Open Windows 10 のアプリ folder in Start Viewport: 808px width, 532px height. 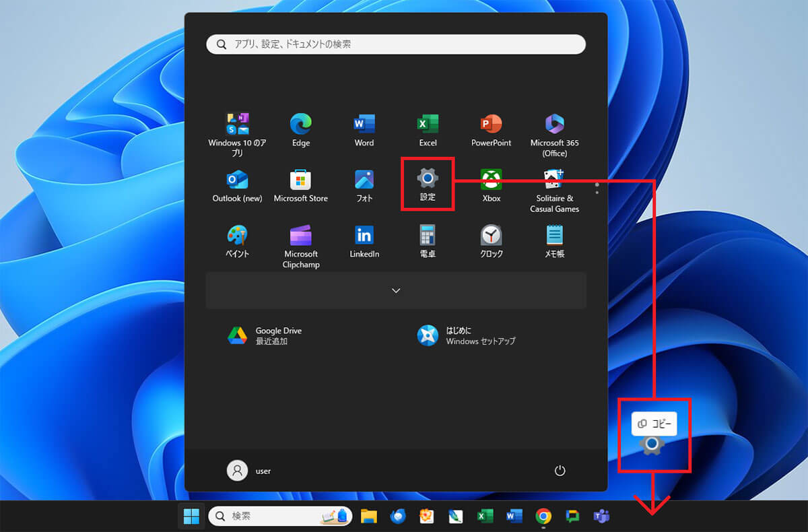tap(237, 135)
